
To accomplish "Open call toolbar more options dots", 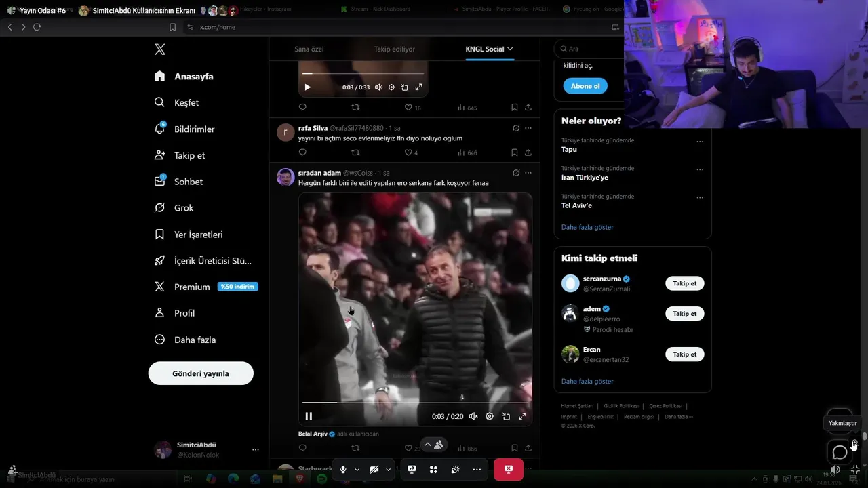I will (477, 469).
